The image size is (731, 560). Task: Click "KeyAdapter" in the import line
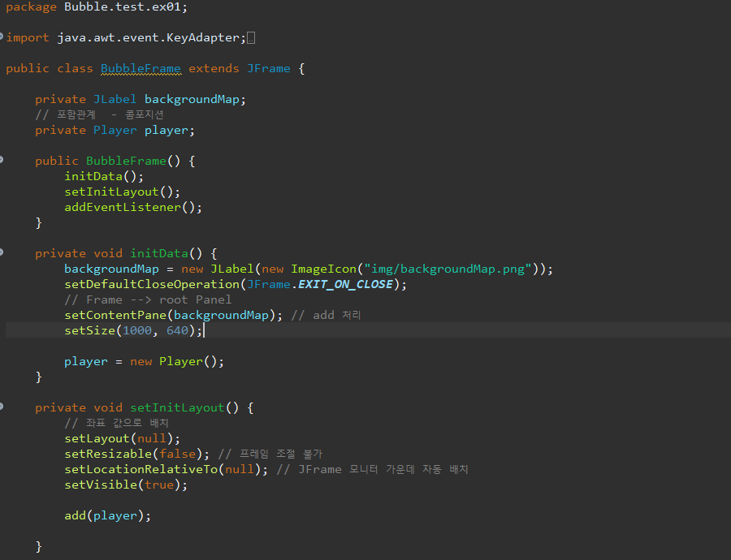[x=203, y=37]
